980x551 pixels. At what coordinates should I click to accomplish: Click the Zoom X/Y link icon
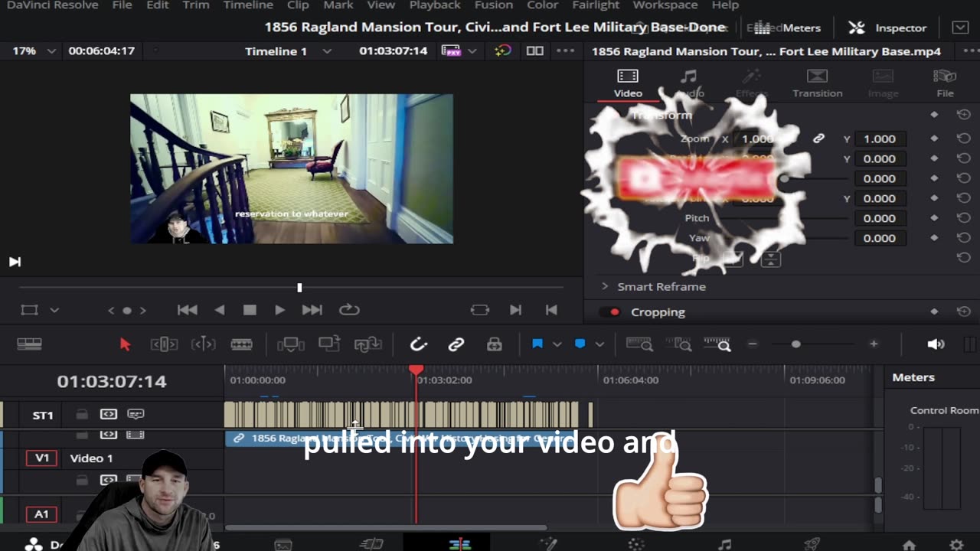(x=818, y=139)
